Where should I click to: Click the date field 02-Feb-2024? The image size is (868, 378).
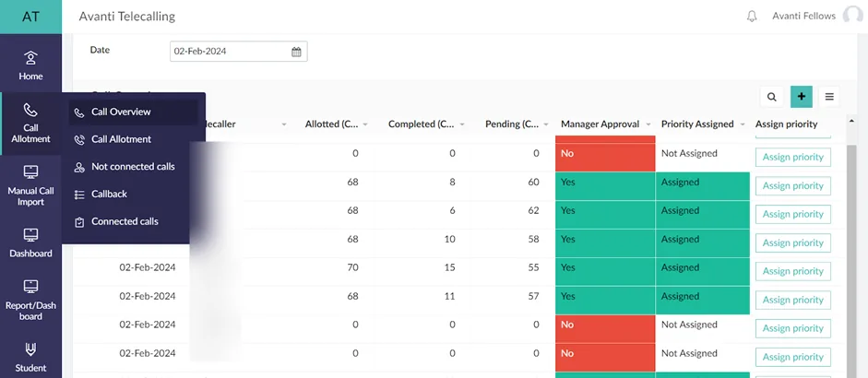coord(238,52)
